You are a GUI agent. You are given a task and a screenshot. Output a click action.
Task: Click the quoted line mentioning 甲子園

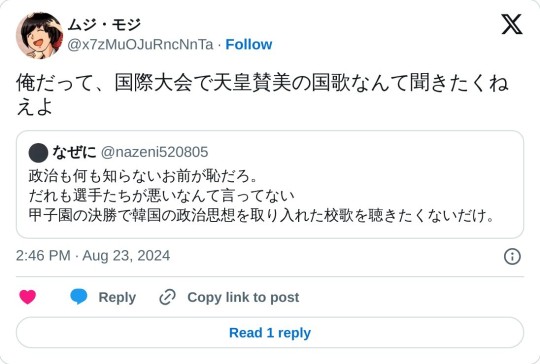point(262,216)
